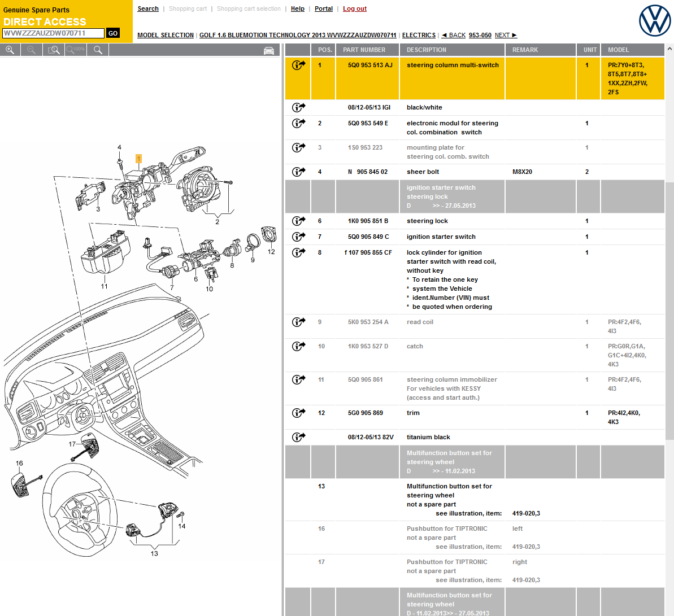
Task: Click the zoom area selection icon
Action: coord(54,50)
